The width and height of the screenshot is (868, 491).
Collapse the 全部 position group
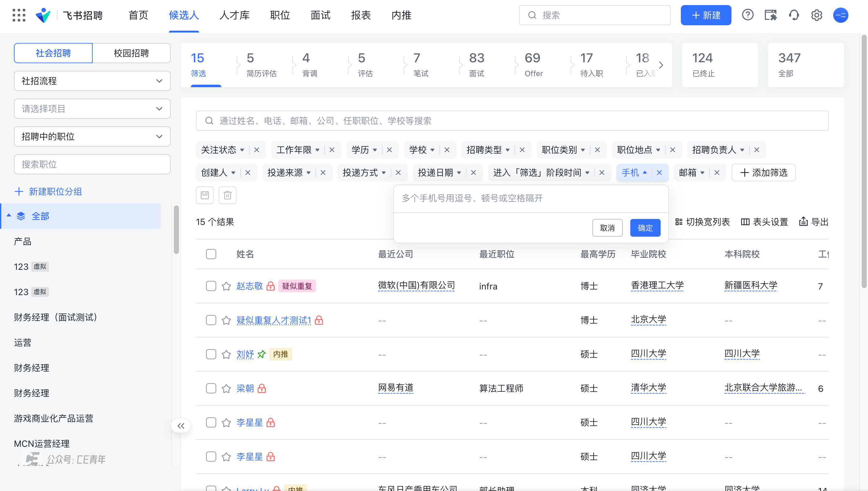[9, 215]
